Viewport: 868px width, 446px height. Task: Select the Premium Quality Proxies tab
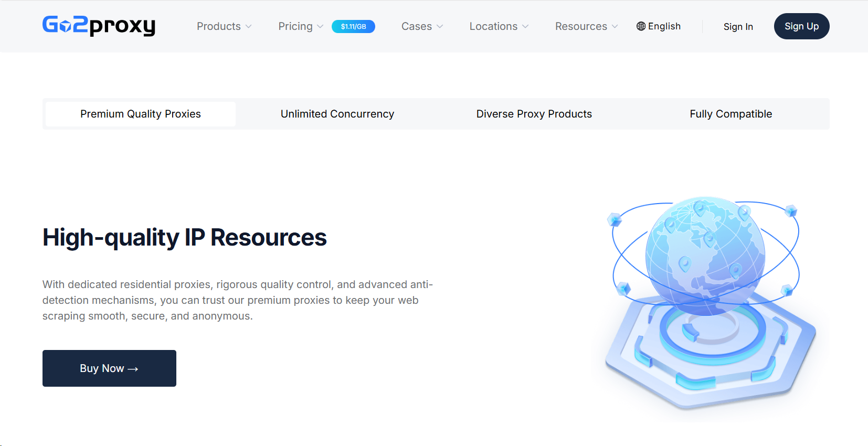click(x=141, y=114)
